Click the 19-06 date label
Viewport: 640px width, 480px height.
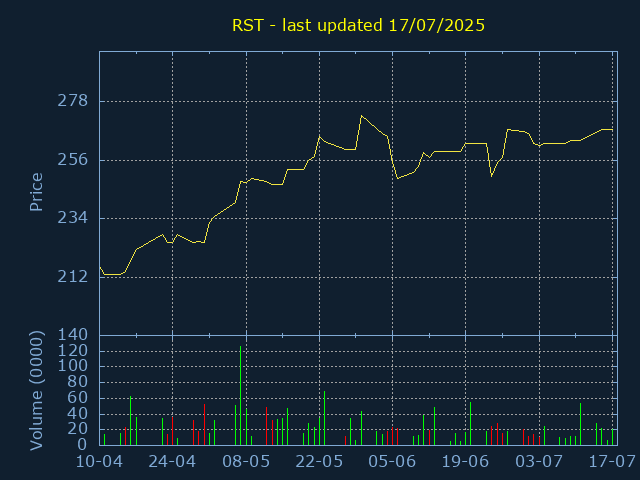[x=465, y=462]
